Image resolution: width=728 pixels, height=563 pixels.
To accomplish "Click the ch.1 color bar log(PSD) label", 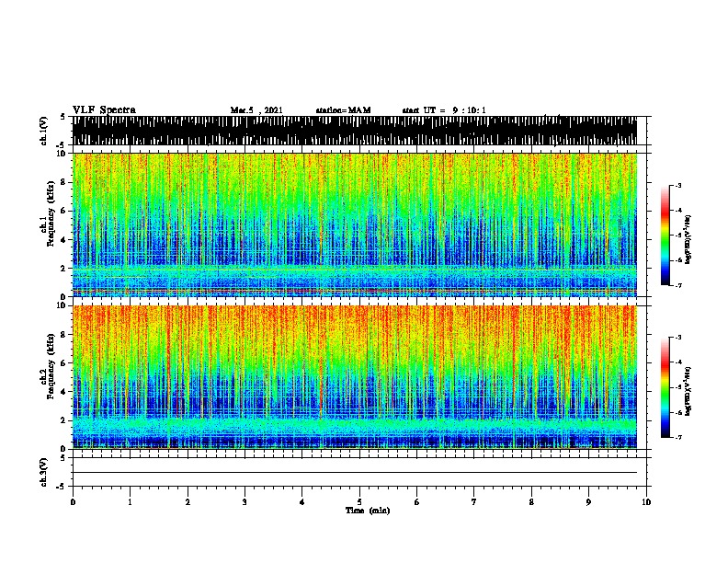I will 688,239.
